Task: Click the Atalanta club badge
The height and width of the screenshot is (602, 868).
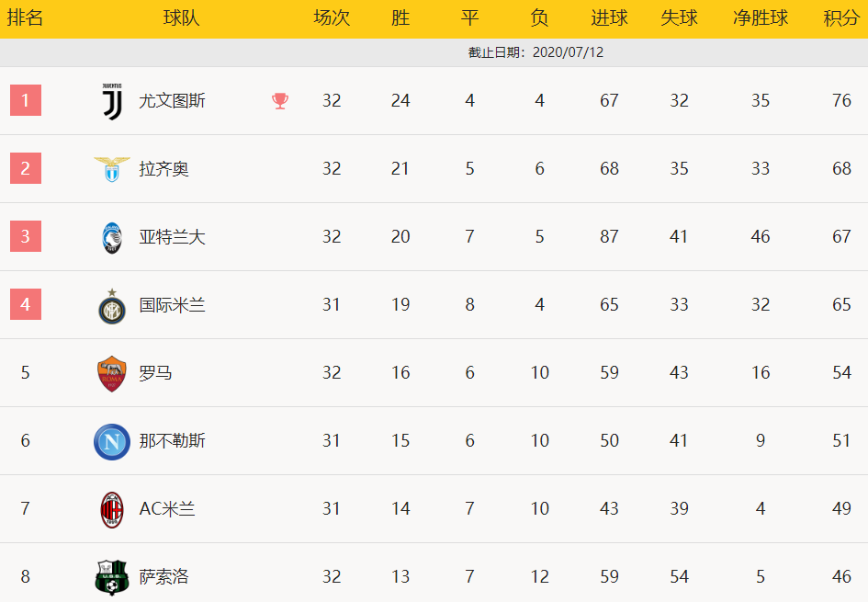Action: [112, 238]
